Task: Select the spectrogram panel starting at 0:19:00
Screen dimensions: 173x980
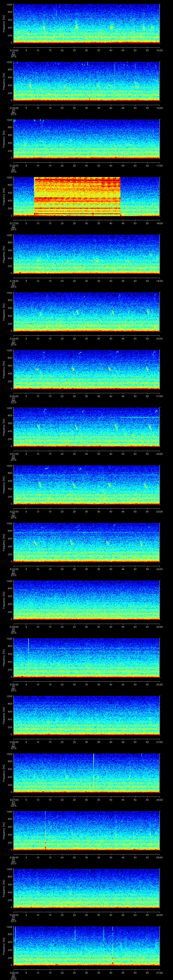Action: [x=86, y=312]
